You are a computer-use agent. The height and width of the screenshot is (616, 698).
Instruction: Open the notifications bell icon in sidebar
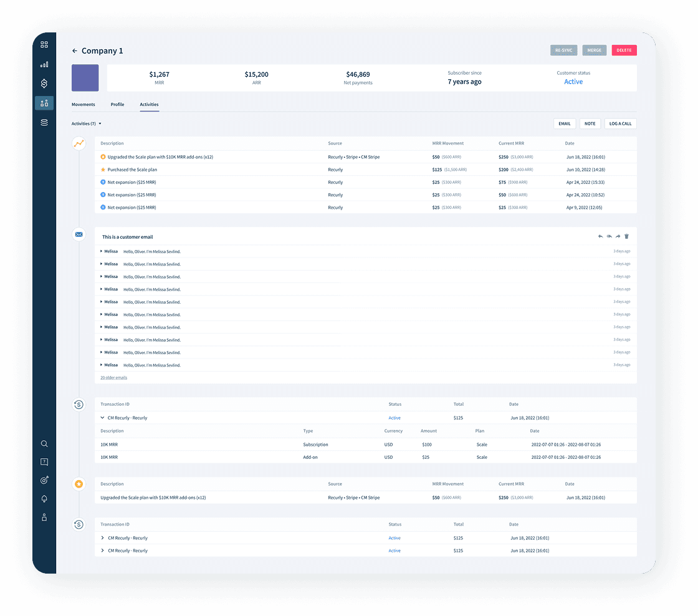coord(44,499)
